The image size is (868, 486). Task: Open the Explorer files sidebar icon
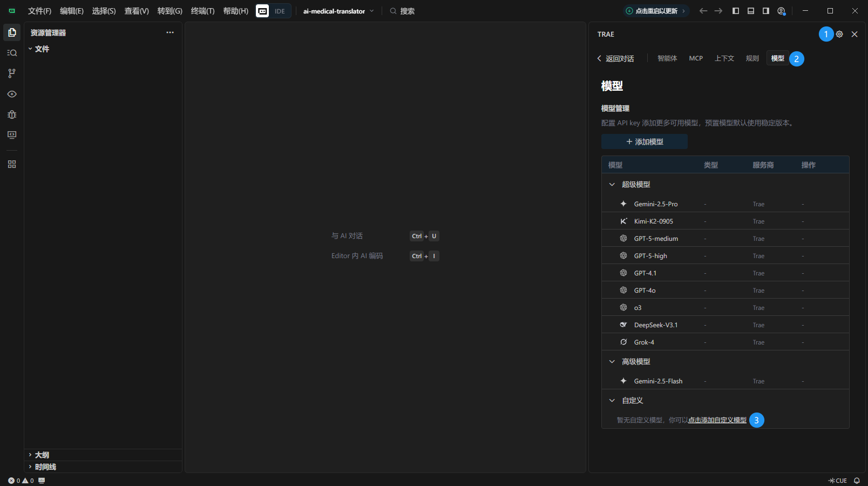[12, 32]
